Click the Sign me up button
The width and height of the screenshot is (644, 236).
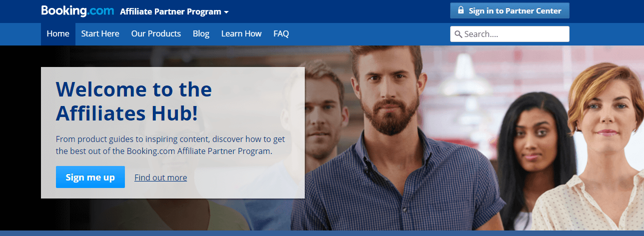pos(90,177)
